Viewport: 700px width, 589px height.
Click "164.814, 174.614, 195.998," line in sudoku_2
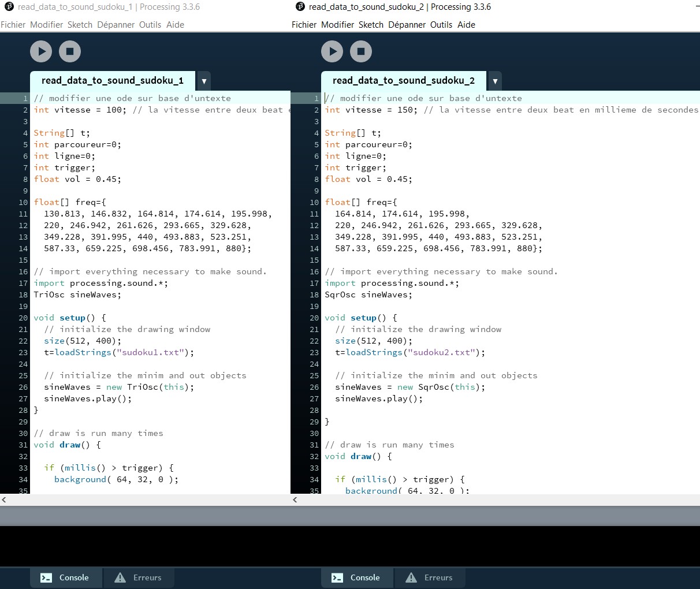[x=403, y=214]
